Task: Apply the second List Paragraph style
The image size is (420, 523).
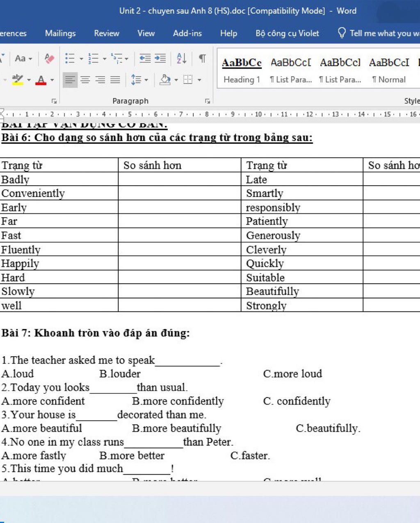Action: click(x=340, y=70)
